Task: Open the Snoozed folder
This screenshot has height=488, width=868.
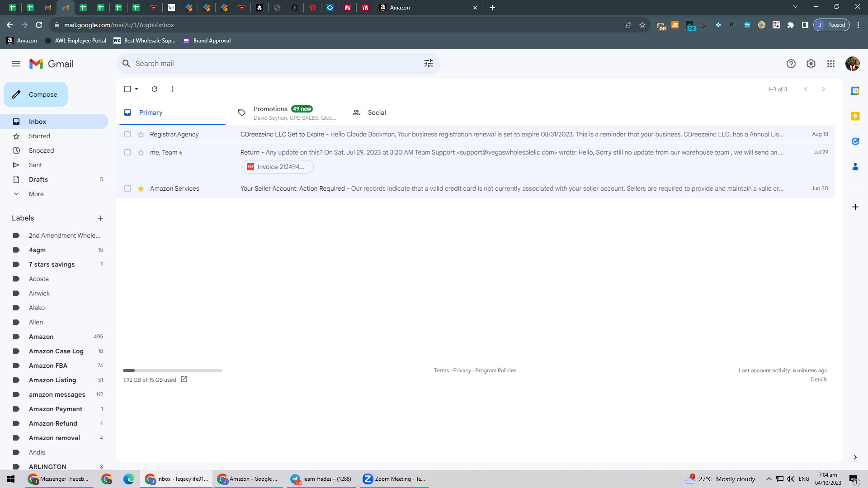Action: tap(54, 150)
